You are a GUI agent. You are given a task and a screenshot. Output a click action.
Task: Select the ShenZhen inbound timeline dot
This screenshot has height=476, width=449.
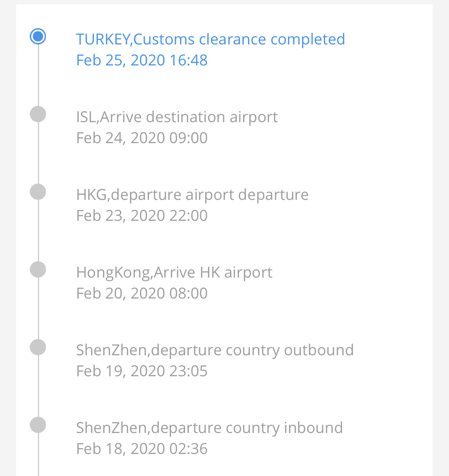point(38,425)
